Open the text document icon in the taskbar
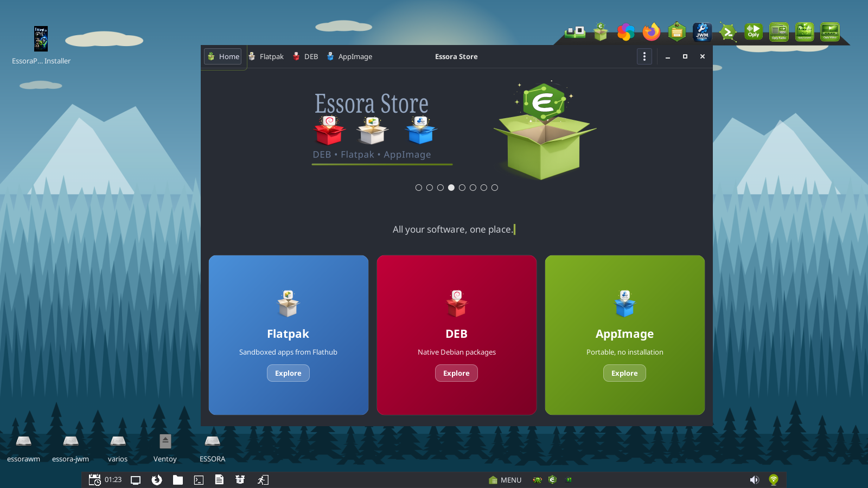The width and height of the screenshot is (868, 488). (219, 480)
